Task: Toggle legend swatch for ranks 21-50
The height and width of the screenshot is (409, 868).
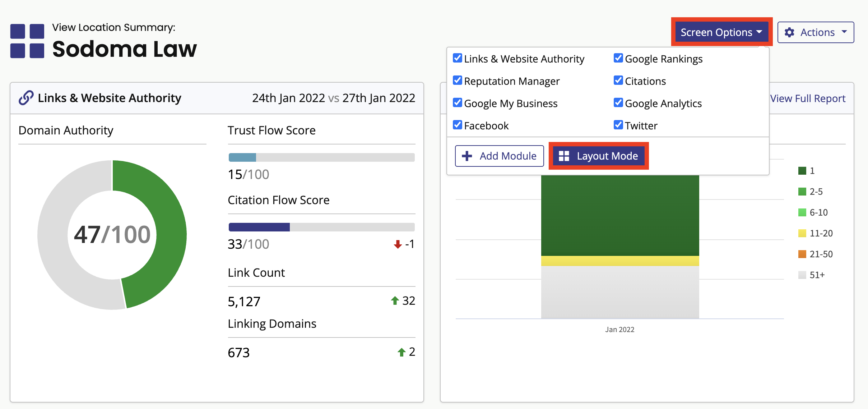Action: coord(802,254)
